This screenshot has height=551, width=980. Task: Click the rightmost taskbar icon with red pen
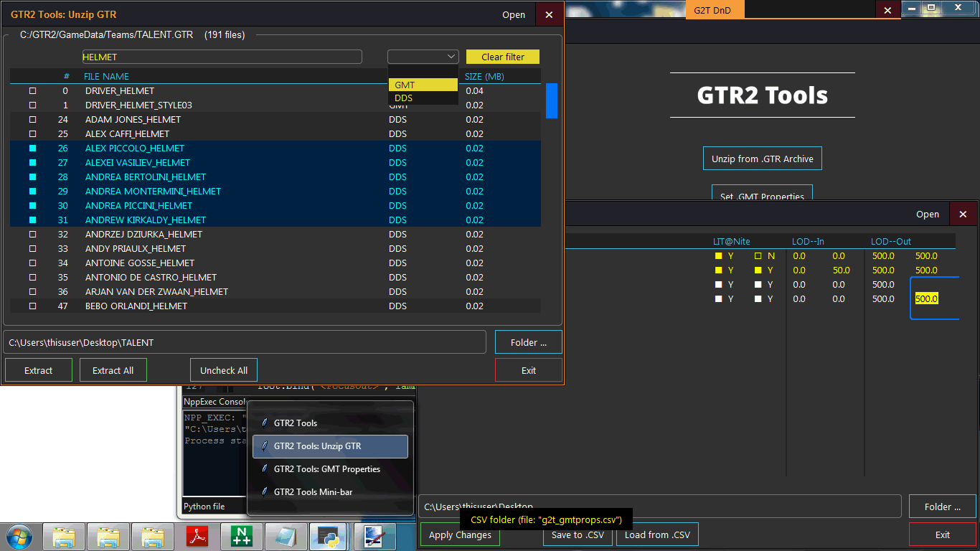tap(374, 537)
